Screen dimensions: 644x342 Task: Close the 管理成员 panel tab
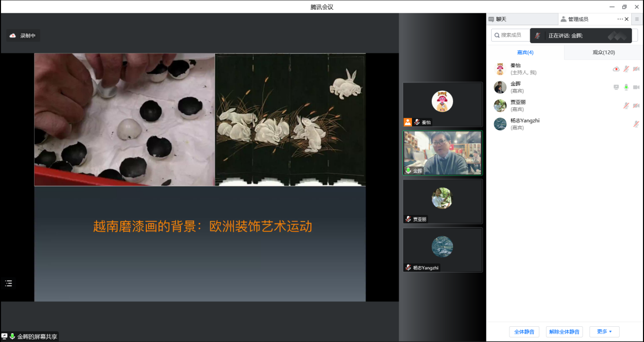pos(627,19)
